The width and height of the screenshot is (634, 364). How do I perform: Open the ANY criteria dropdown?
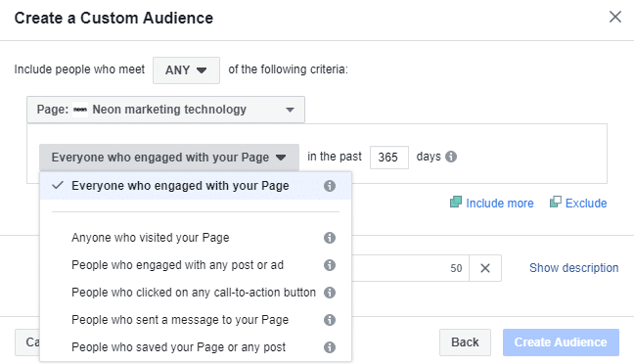[x=186, y=70]
